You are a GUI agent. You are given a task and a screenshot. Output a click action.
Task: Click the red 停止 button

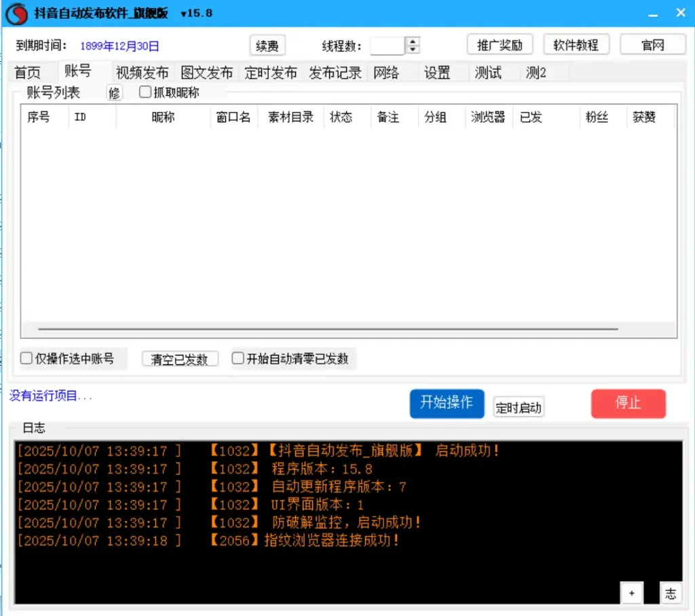point(628,403)
